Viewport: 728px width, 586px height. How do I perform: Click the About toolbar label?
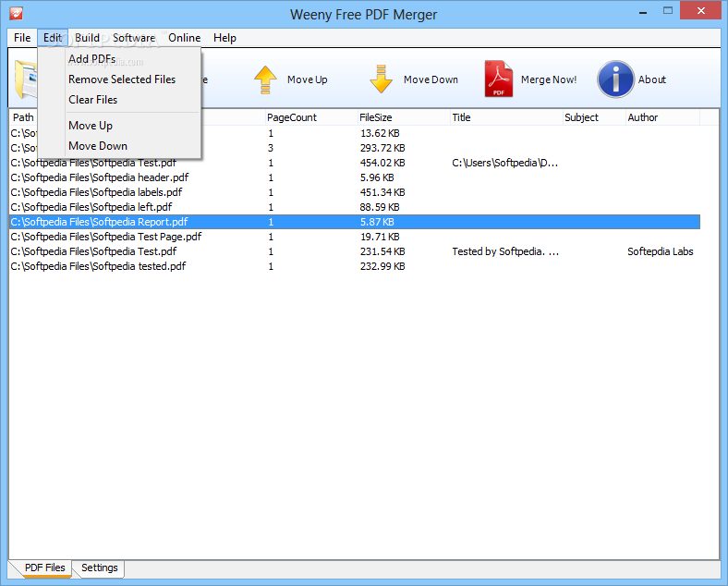coord(652,79)
